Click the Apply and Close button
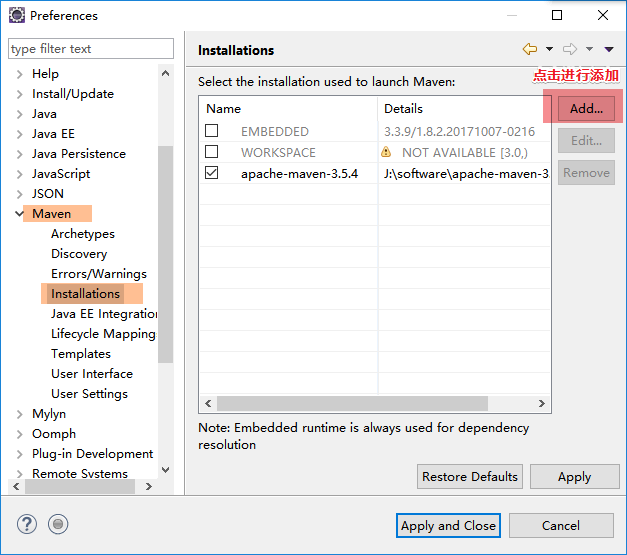This screenshot has width=627, height=555. pos(448,525)
